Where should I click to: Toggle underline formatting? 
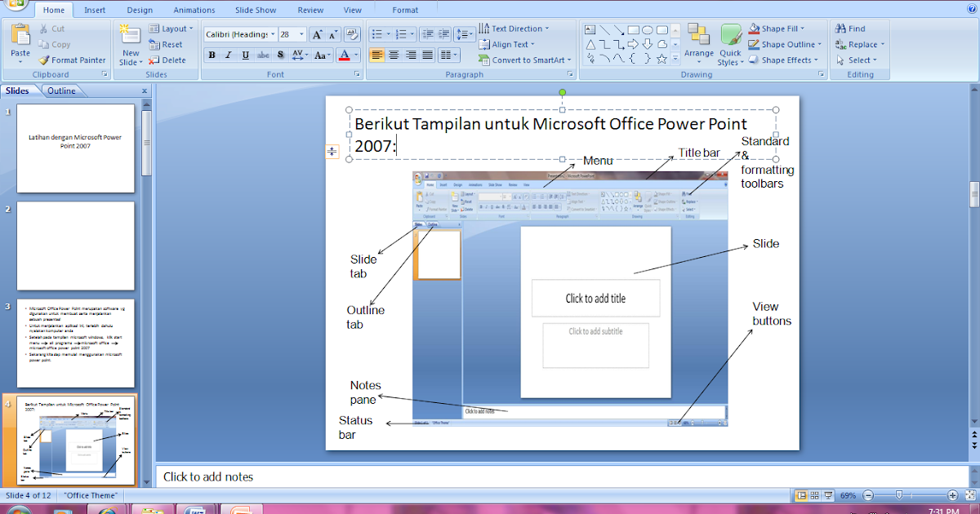(246, 55)
